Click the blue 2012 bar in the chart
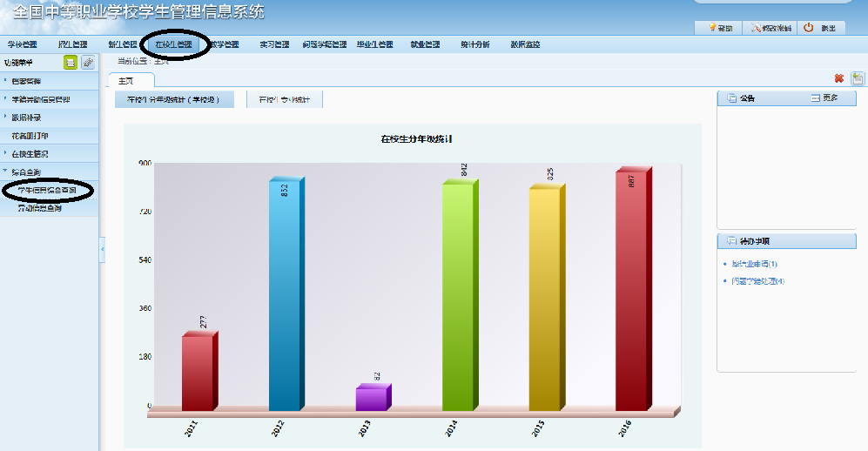Image resolution: width=868 pixels, height=451 pixels. pyautogui.click(x=286, y=293)
